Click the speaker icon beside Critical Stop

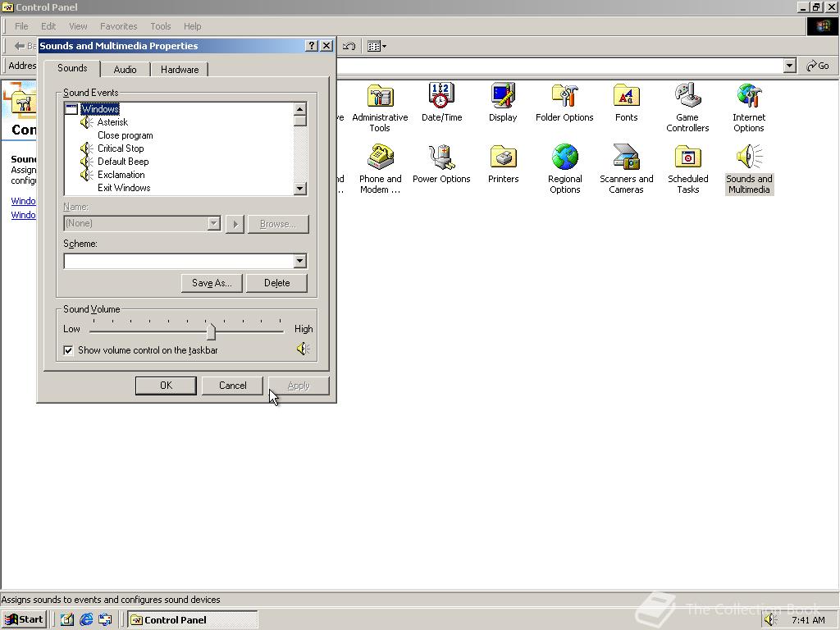[86, 148]
